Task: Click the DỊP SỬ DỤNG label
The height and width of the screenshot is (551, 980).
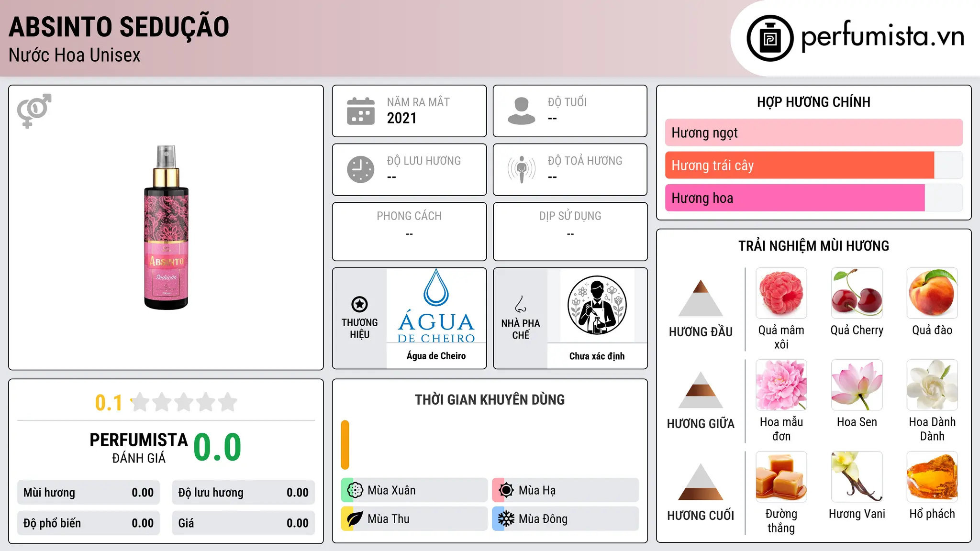Action: pyautogui.click(x=570, y=216)
